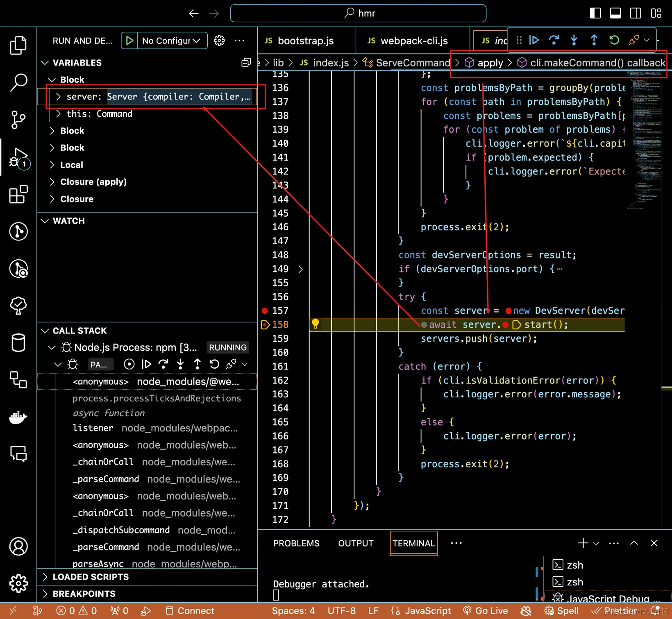This screenshot has height=619, width=672.
Task: Expand the server variable
Action: 58,97
